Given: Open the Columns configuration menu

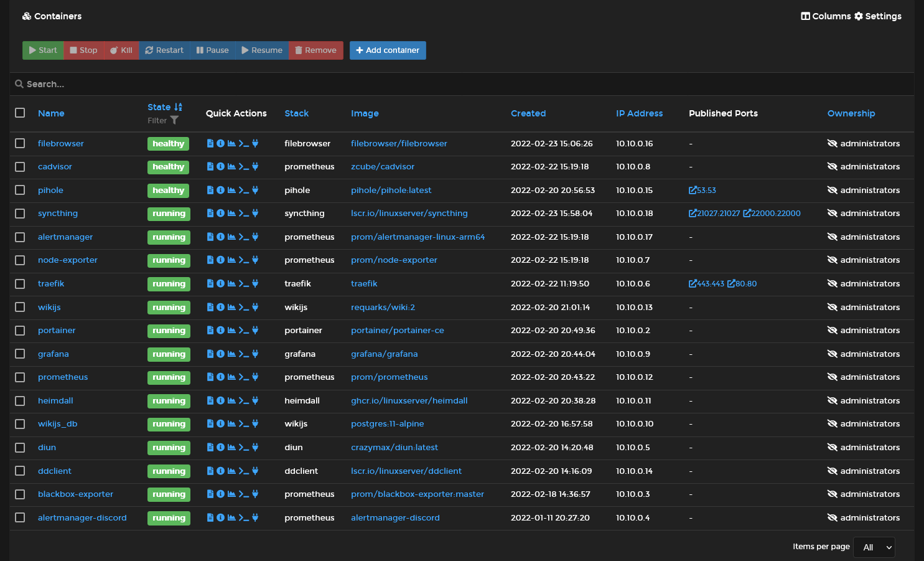Looking at the screenshot, I should [x=826, y=16].
